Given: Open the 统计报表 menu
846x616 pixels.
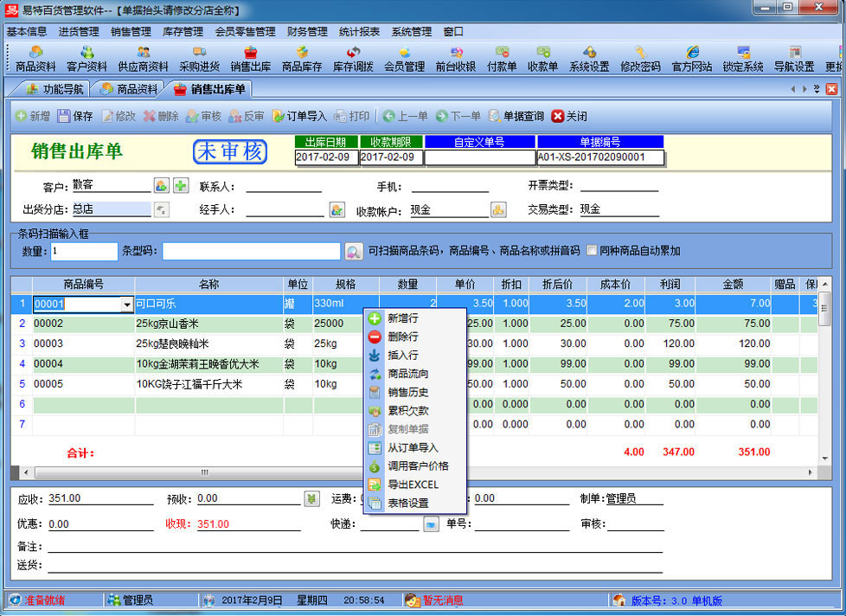Looking at the screenshot, I should pos(359,32).
